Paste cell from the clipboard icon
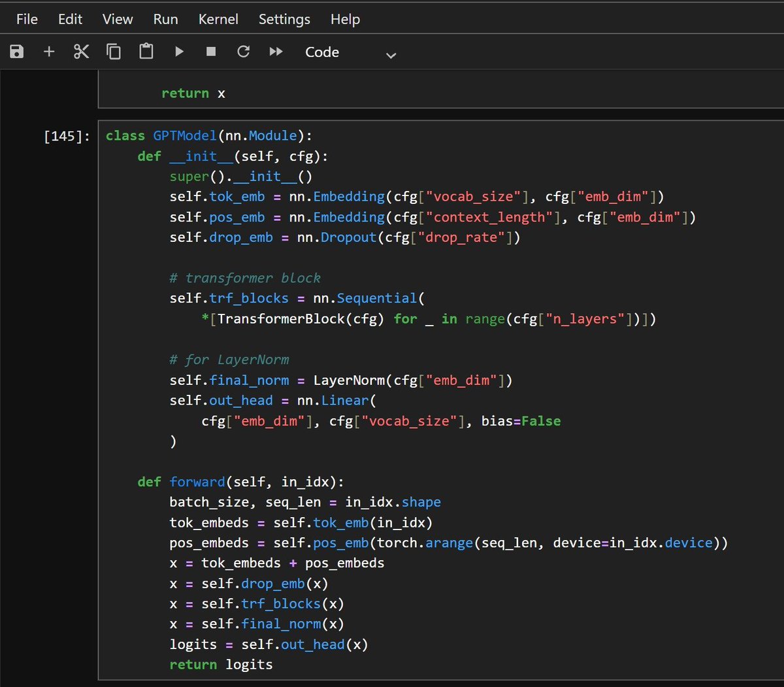 point(146,52)
